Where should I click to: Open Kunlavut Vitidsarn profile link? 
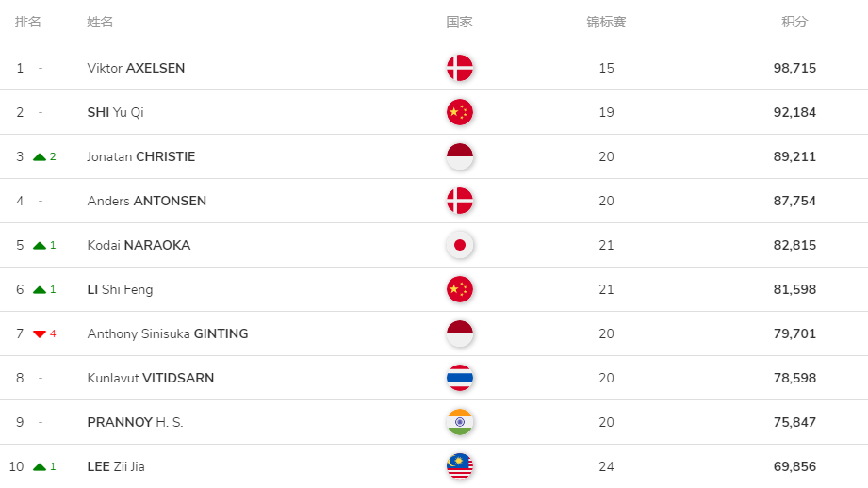coord(150,378)
